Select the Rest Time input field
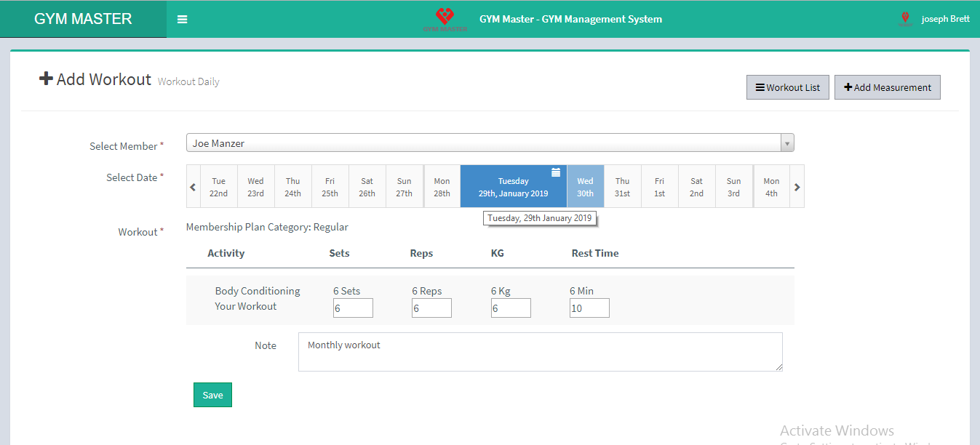The image size is (980, 445). point(589,308)
